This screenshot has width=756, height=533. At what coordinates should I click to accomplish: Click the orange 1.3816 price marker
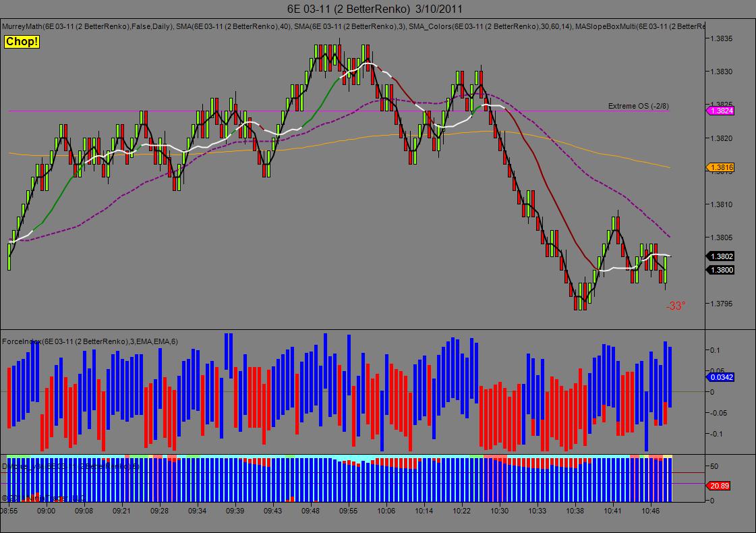click(x=720, y=167)
